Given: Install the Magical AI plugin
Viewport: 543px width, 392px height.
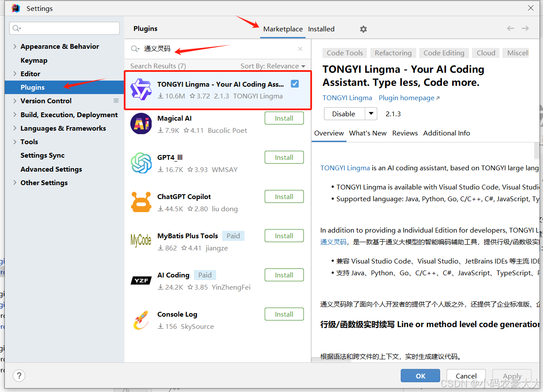Looking at the screenshot, I should point(284,118).
